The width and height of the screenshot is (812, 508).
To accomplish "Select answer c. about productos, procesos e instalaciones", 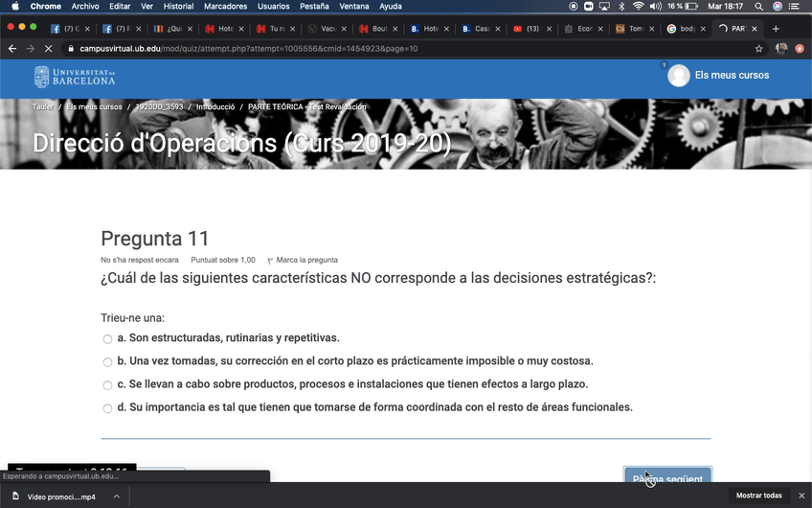I will pyautogui.click(x=107, y=385).
